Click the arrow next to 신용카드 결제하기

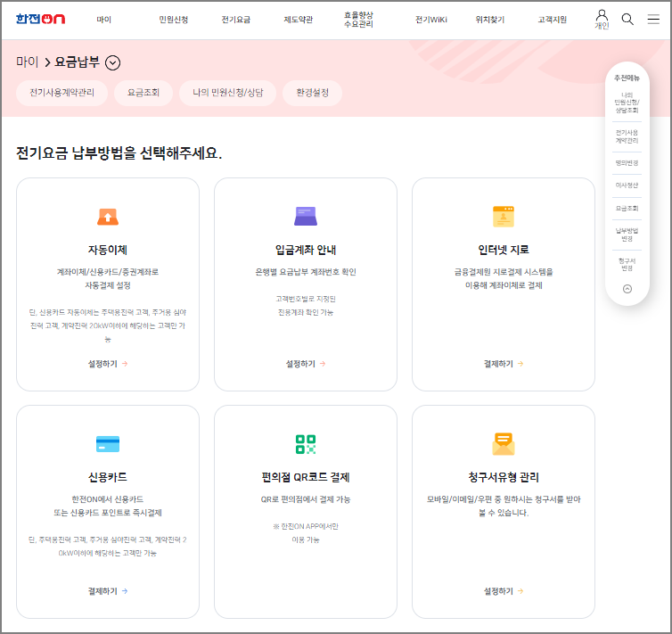click(125, 590)
